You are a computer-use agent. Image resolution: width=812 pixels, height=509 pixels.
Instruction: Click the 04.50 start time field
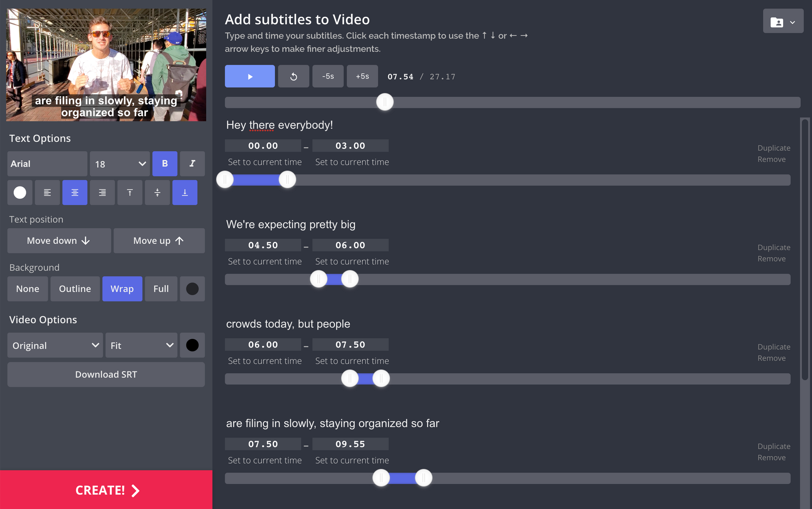click(x=263, y=245)
